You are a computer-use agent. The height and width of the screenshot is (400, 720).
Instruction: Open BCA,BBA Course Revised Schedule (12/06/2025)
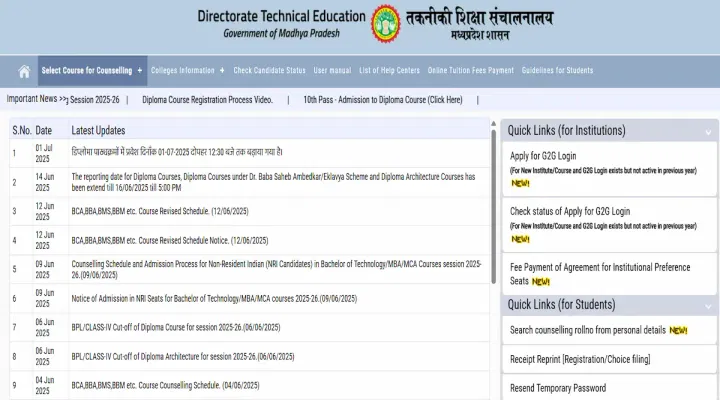[x=160, y=211]
